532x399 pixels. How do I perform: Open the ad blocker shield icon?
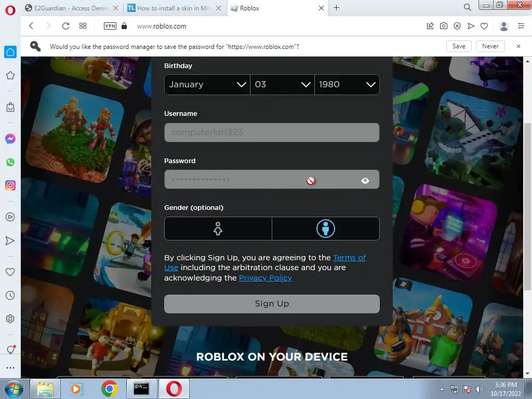click(457, 26)
